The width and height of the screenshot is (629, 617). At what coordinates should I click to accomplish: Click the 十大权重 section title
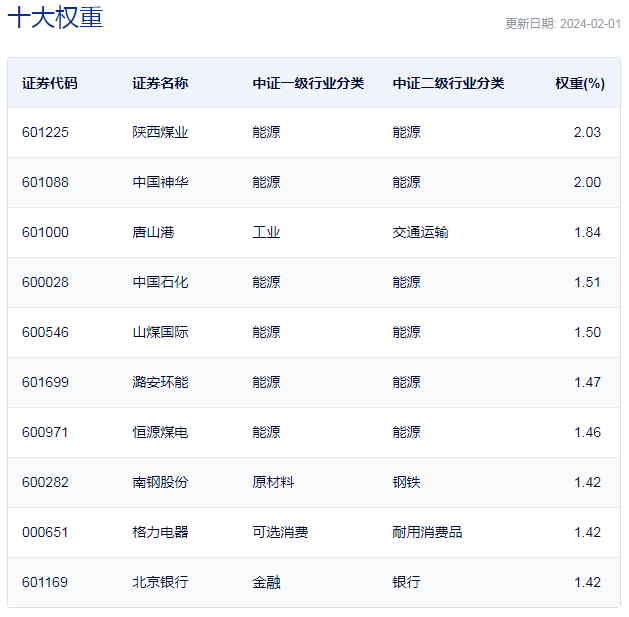point(55,18)
